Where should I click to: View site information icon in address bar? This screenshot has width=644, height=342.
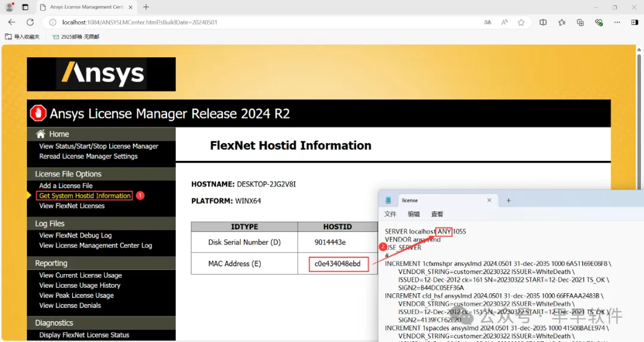(x=52, y=22)
